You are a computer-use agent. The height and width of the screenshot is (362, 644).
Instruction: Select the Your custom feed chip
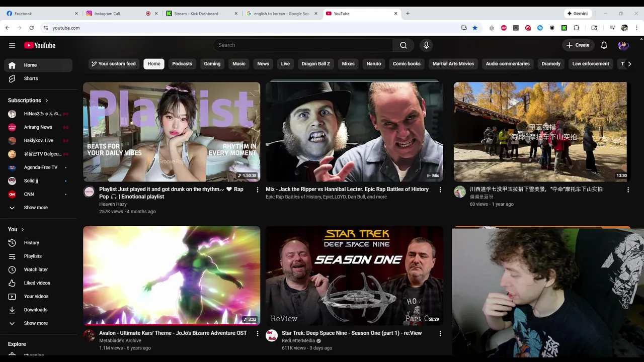[x=113, y=64]
